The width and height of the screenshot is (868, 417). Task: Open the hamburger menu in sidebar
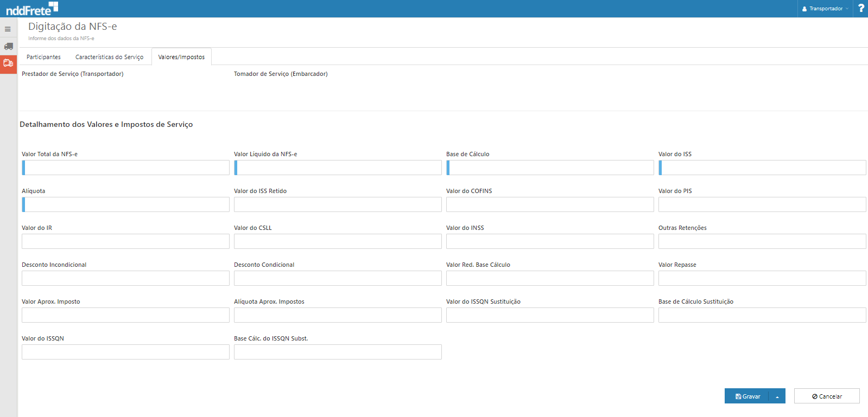tap(8, 29)
